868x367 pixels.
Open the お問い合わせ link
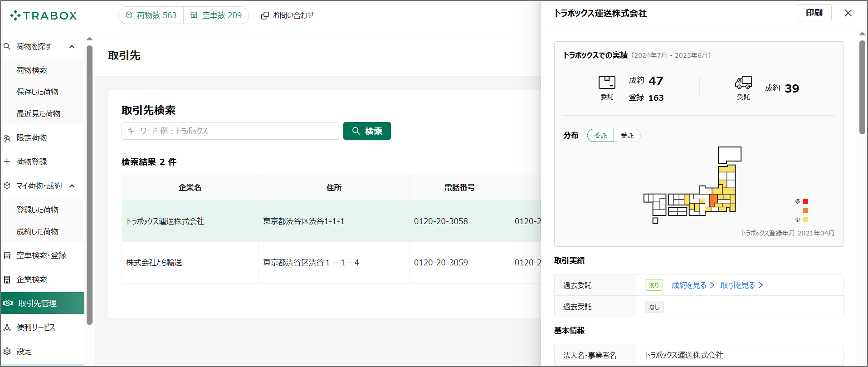tap(288, 15)
